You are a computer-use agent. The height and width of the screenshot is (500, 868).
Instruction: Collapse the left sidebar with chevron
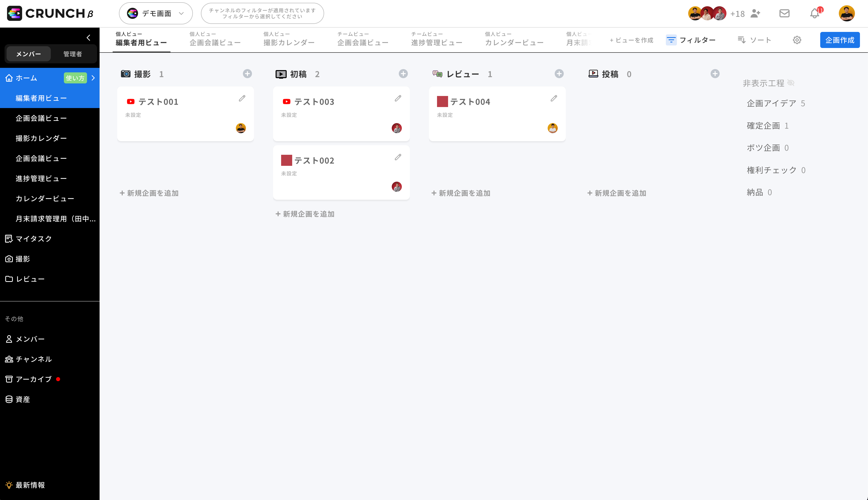click(88, 37)
